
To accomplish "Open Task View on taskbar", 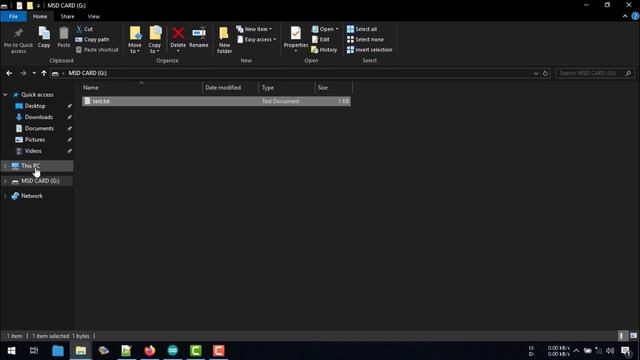I will pyautogui.click(x=34, y=351).
